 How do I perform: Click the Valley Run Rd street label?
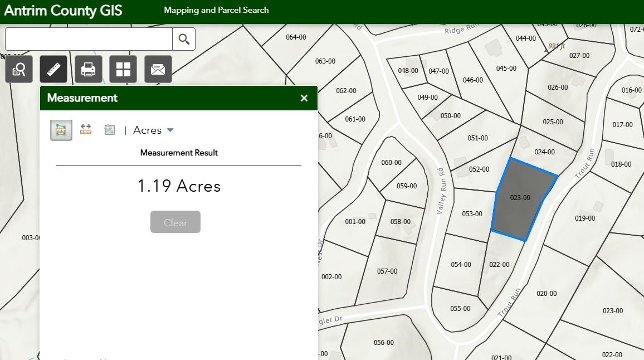tap(441, 191)
